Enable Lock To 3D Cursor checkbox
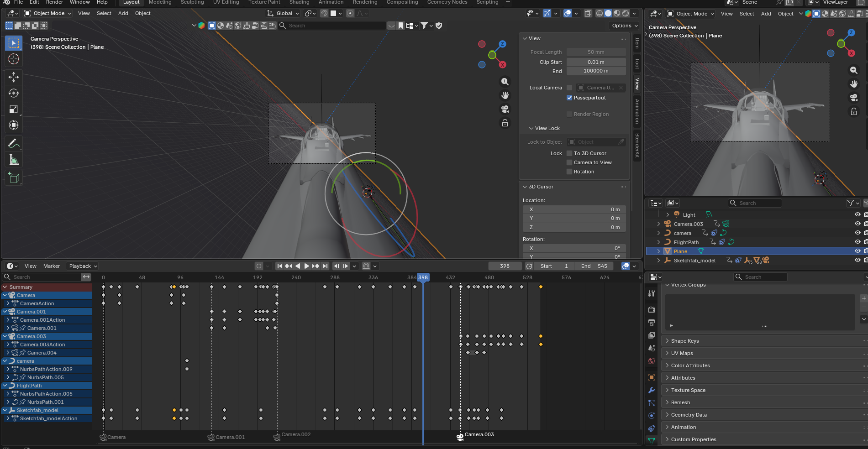 [569, 153]
